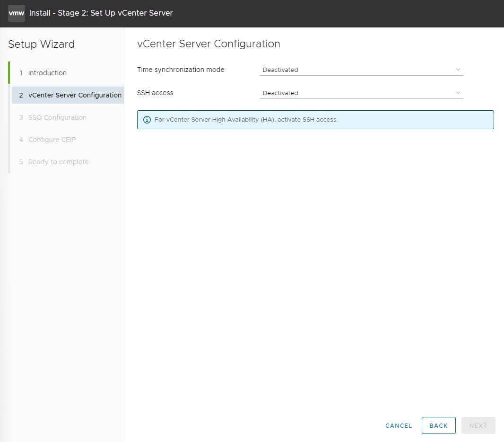Click the Install - Stage 2 title text
The height and width of the screenshot is (442, 504).
click(x=101, y=13)
